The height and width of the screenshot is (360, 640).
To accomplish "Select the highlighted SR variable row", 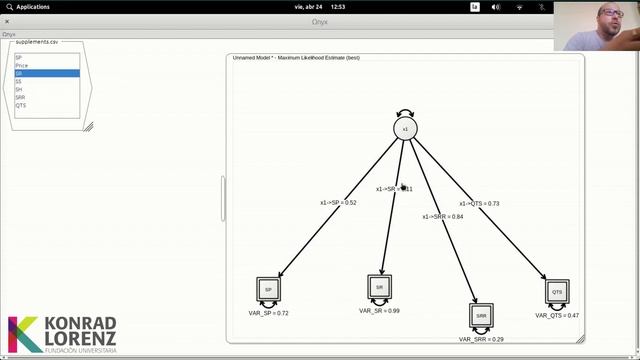I will (x=47, y=73).
